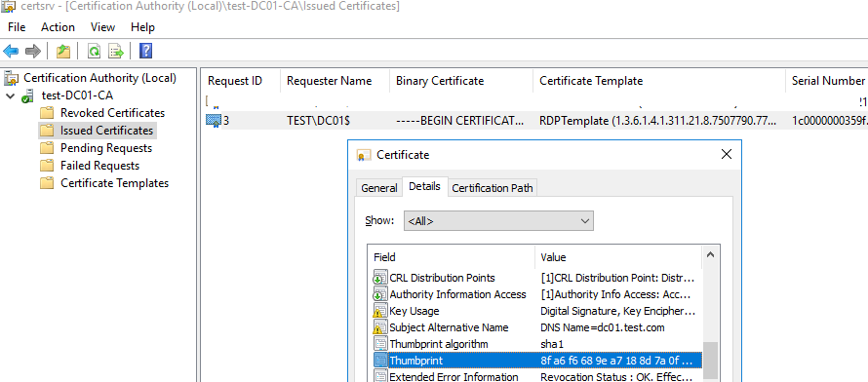Viewport: 868px width, 382px height.
Task: Select the Pending Requests label
Action: 106,148
